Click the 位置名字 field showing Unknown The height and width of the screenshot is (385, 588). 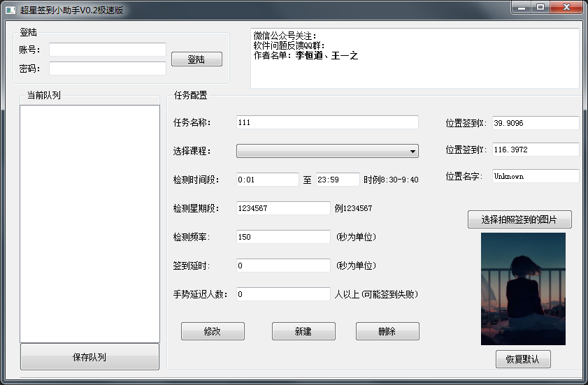tap(536, 176)
